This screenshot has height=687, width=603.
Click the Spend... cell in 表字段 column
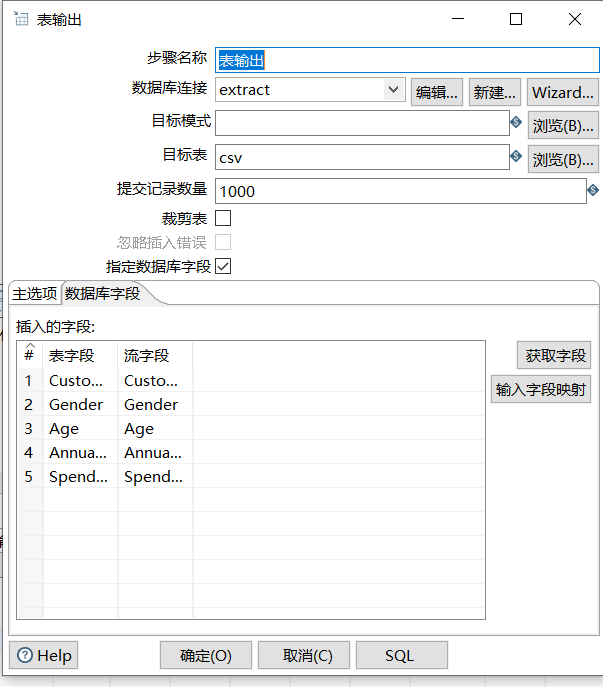click(81, 477)
